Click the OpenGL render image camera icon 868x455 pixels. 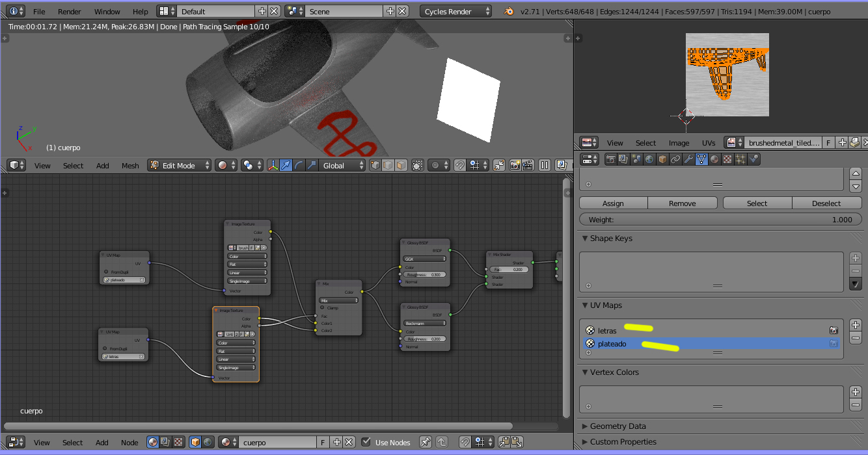pos(515,165)
